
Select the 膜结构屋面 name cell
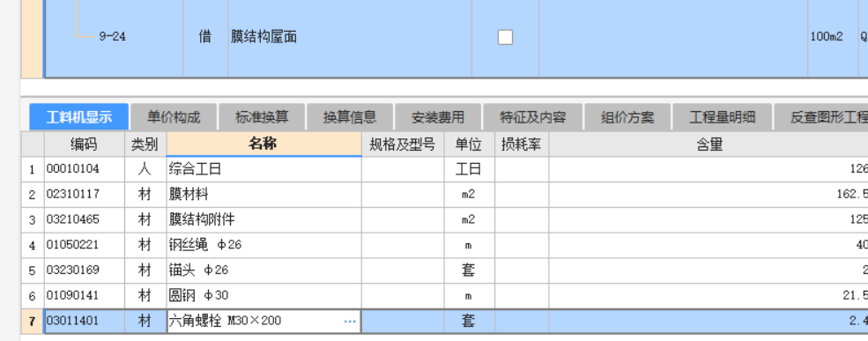tap(350, 37)
